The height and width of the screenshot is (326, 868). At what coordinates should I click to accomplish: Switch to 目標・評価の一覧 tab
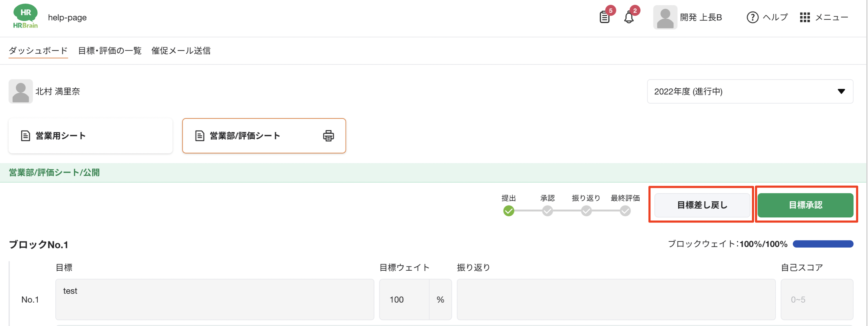(x=110, y=51)
